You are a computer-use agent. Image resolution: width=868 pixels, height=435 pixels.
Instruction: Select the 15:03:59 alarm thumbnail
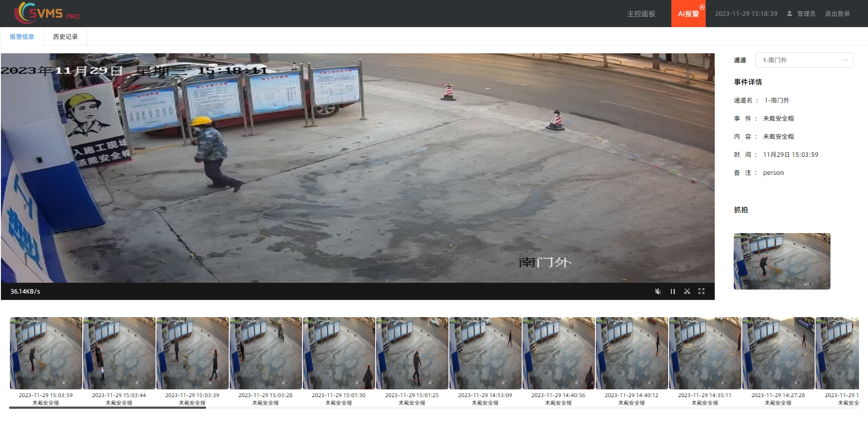(x=46, y=353)
